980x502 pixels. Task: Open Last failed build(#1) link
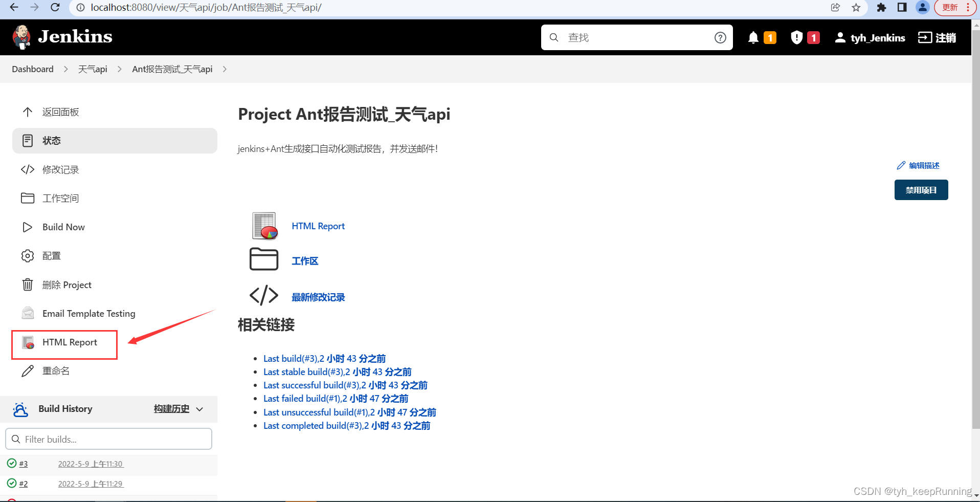(x=336, y=399)
